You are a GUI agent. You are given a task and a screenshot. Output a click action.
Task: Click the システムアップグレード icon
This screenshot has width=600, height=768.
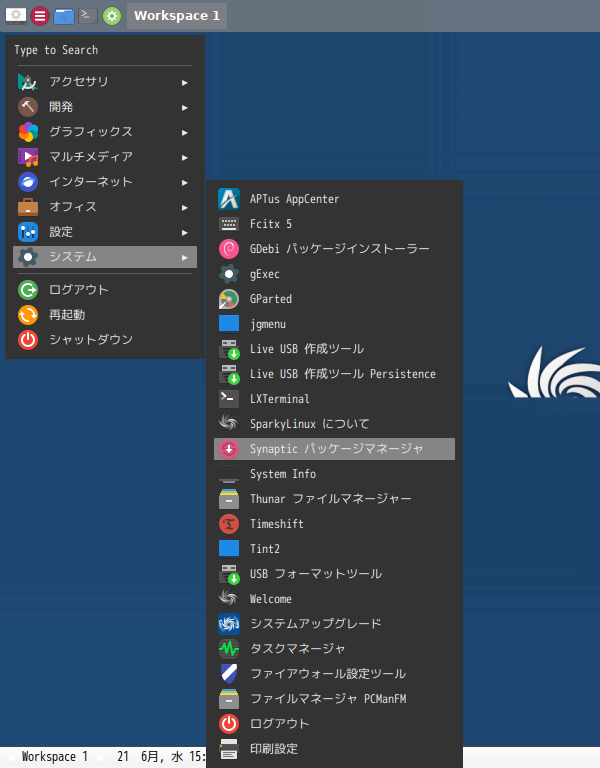pos(229,624)
